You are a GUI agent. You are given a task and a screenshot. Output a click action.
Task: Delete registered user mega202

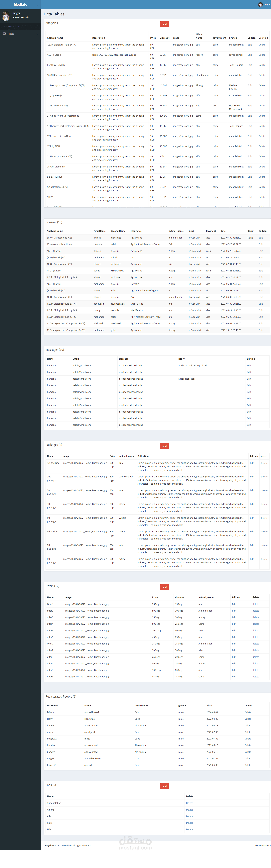pos(248,739)
